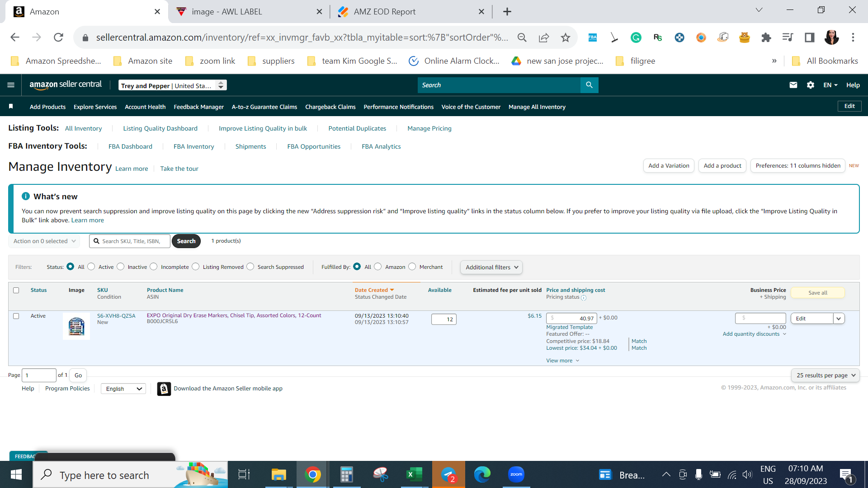Image resolution: width=868 pixels, height=488 pixels.
Task: Open the Grammarly extension icon
Action: coord(636,38)
